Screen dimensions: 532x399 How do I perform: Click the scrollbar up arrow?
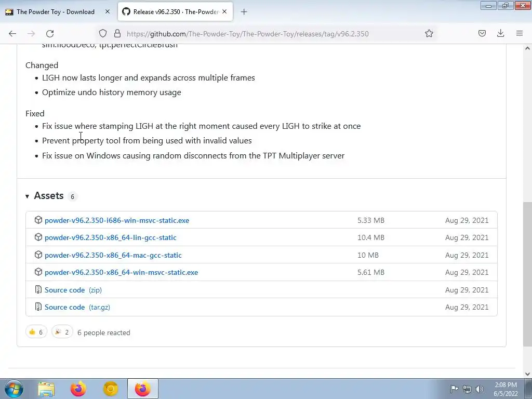(527, 48)
